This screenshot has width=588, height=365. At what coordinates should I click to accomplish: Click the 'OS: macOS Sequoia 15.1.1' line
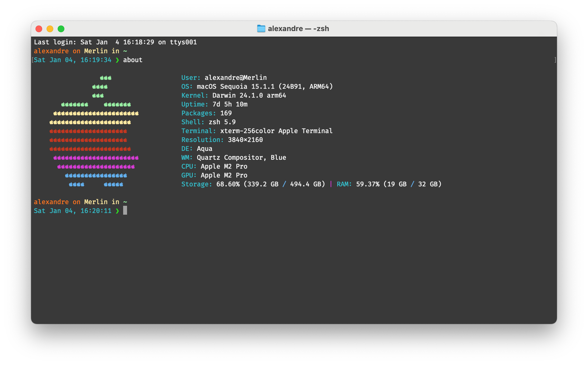click(257, 87)
